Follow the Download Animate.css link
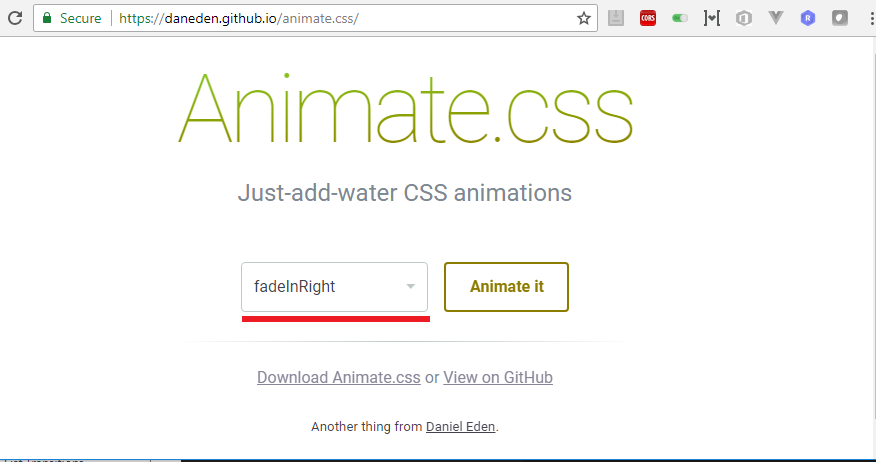The width and height of the screenshot is (876, 462). tap(339, 378)
